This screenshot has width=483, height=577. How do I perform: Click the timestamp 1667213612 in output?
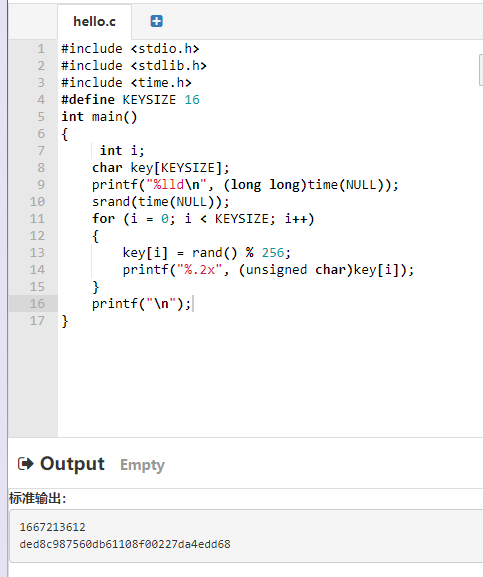52,527
